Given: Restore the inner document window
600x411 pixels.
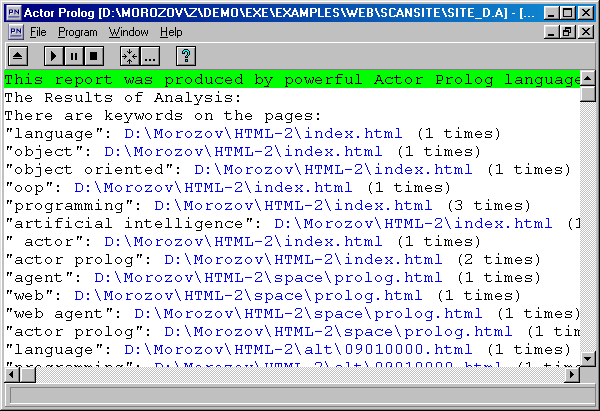Looking at the screenshot, I should 567,32.
